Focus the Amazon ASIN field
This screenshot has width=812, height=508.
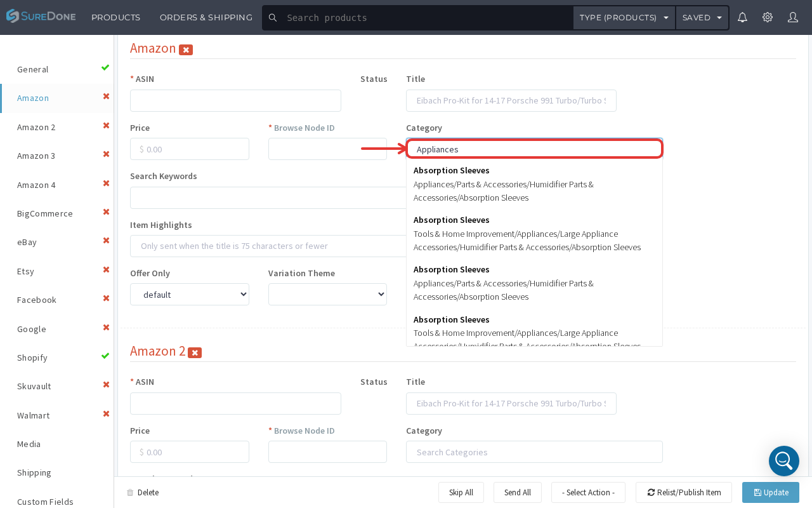[235, 100]
